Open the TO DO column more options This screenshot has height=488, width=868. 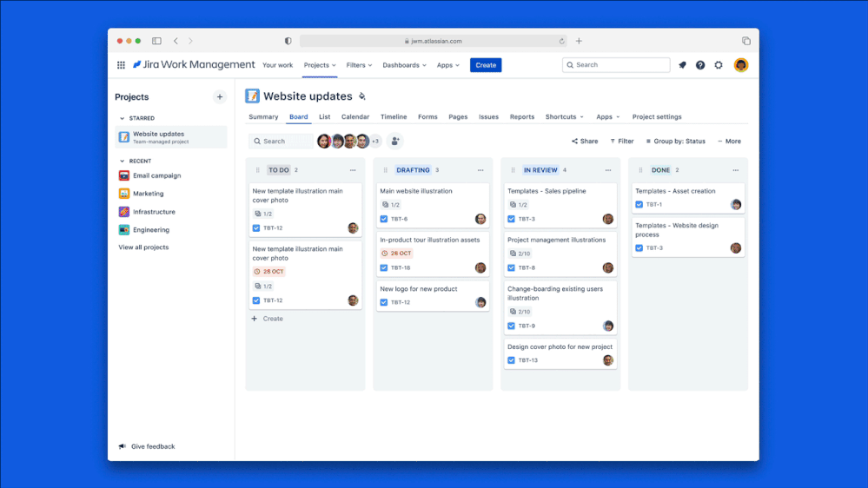click(353, 170)
